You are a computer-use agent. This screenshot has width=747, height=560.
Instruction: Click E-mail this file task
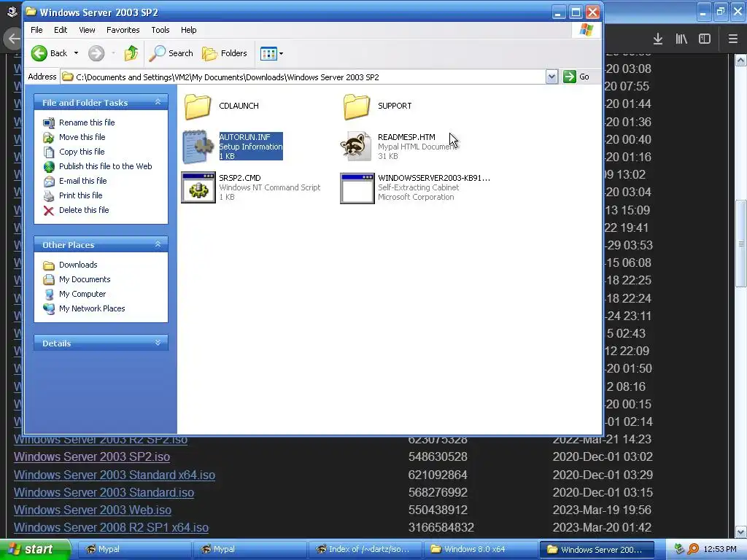[82, 181]
